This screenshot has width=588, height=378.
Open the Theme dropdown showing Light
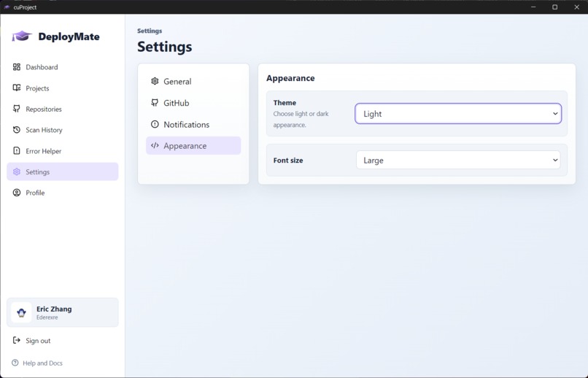458,114
